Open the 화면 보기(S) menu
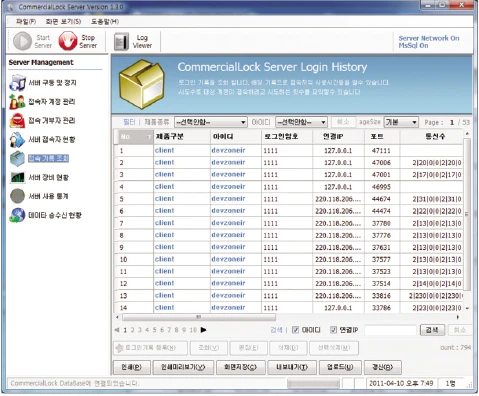This screenshot has height=396, width=479. (63, 22)
